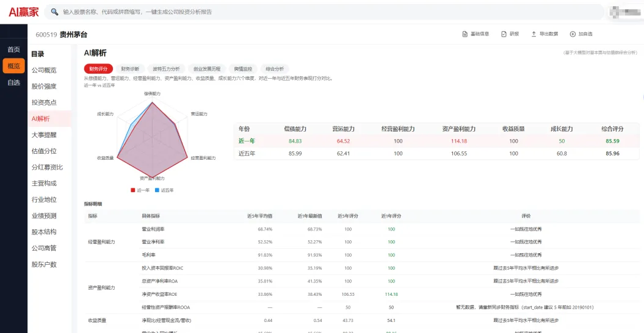
Task: Select 概览 in left navigation
Action: point(13,66)
